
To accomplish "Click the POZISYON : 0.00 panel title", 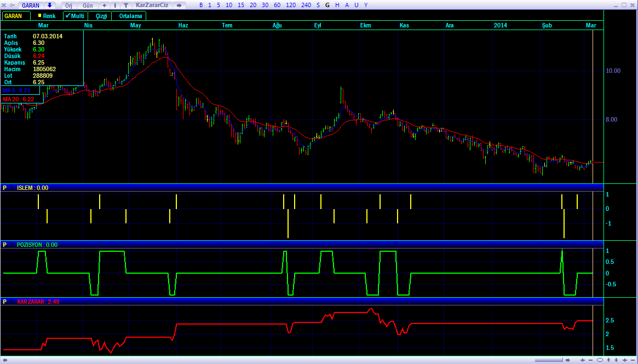I will 37,245.
